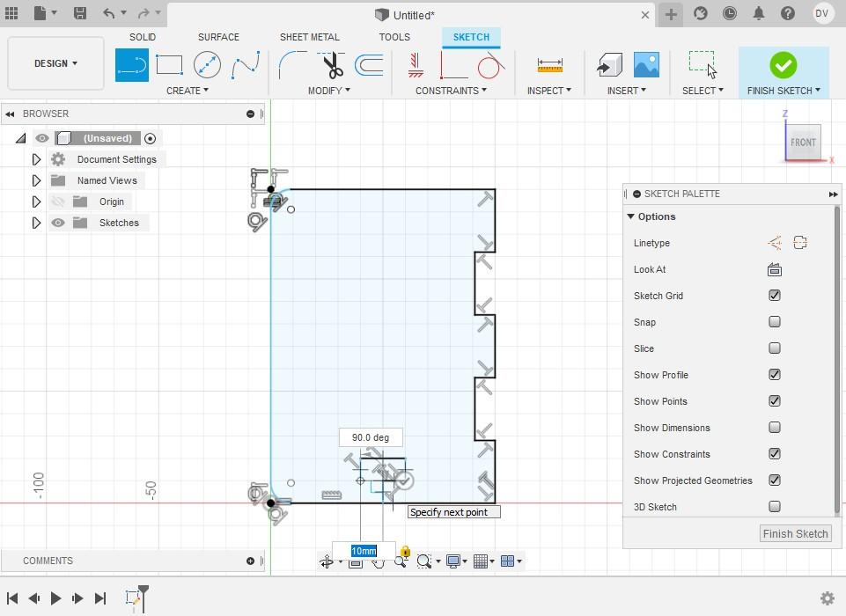The width and height of the screenshot is (846, 616).
Task: Toggle visibility eye of Sketches folder
Action: click(x=58, y=223)
